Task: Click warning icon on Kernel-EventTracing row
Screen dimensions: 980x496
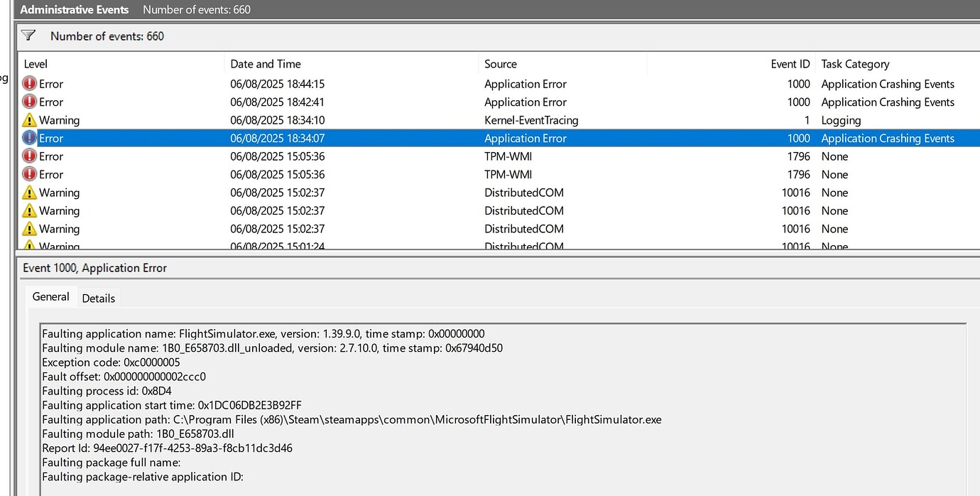Action: 30,119
